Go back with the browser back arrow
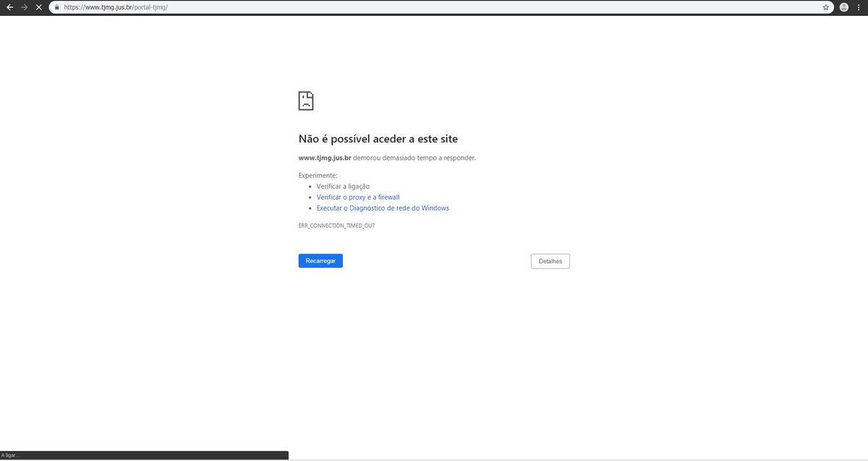Image resolution: width=868 pixels, height=461 pixels. (x=9, y=7)
